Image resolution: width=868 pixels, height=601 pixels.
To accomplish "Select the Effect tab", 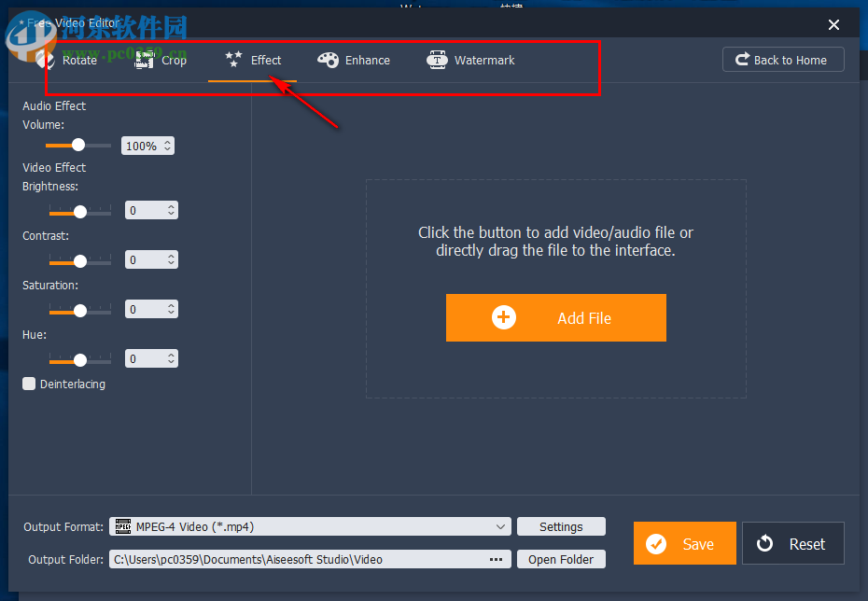I will tap(253, 60).
